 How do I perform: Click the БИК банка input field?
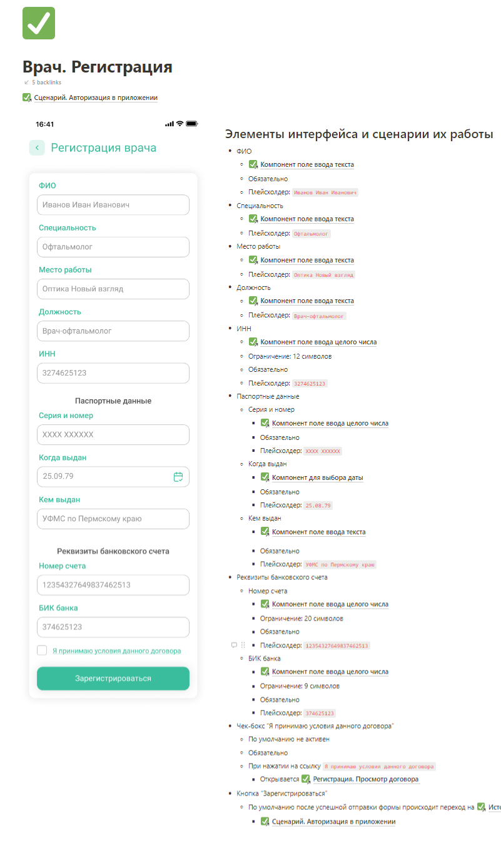pyautogui.click(x=113, y=627)
